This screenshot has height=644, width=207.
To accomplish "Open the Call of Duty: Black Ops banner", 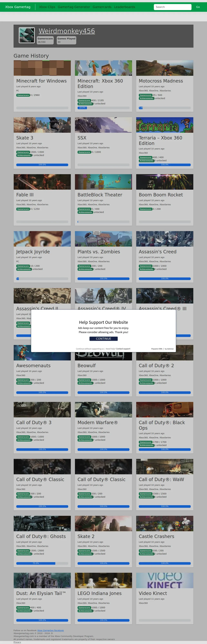I will click(165, 410).
